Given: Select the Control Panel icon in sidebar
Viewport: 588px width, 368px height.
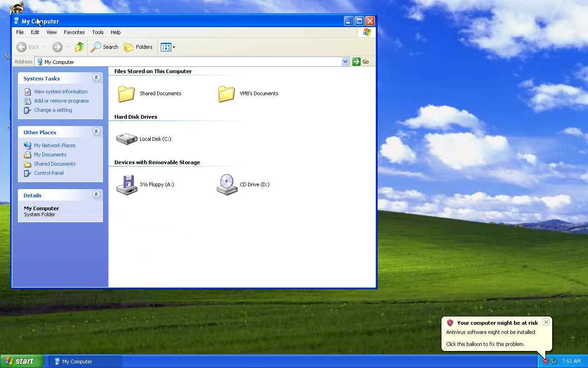Looking at the screenshot, I should 28,173.
